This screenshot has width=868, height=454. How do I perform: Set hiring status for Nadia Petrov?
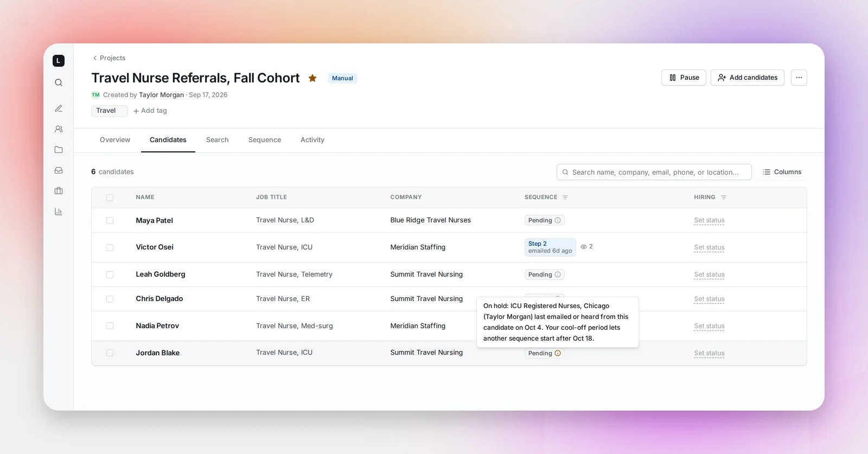[710, 326]
